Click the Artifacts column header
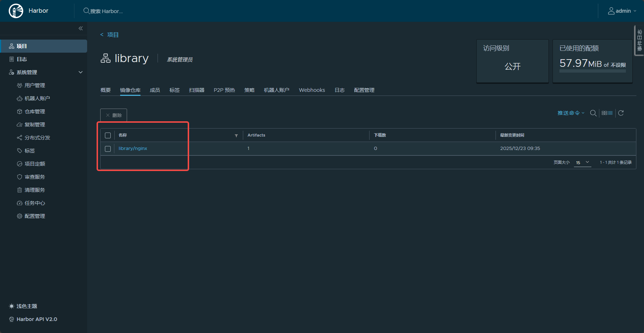 click(256, 135)
